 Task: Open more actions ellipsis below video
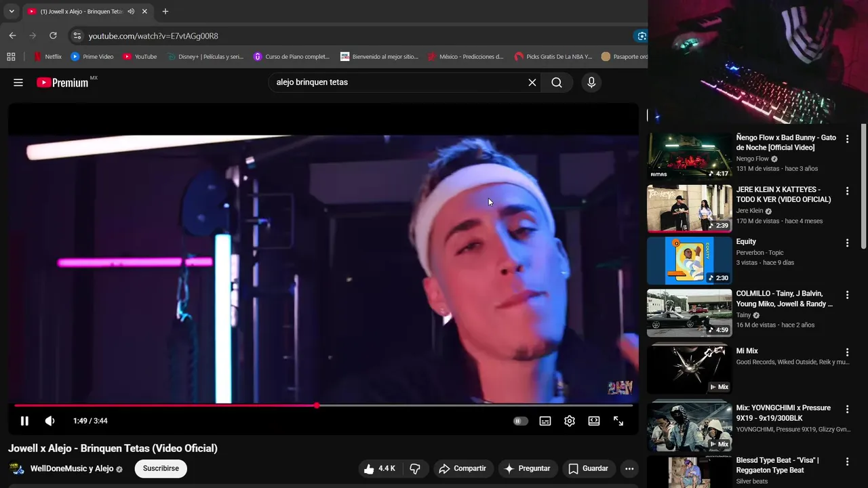[x=629, y=468]
